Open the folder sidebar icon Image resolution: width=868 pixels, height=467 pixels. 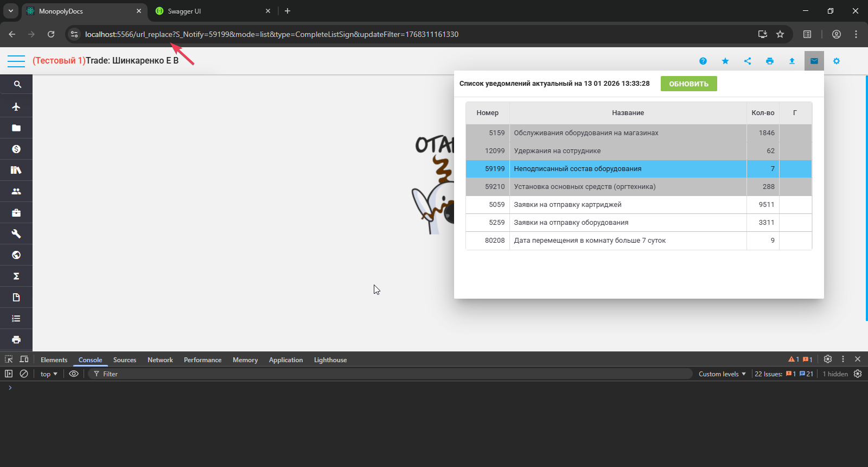pos(16,128)
